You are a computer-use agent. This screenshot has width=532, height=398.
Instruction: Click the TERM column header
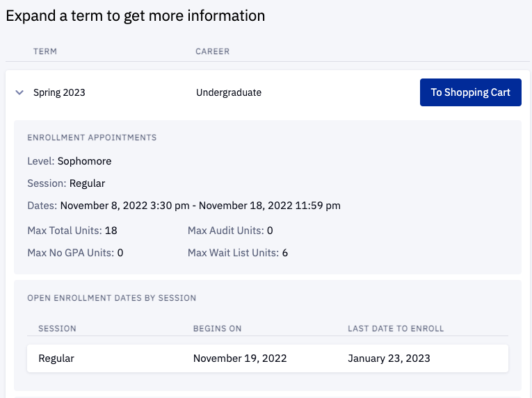pos(45,51)
